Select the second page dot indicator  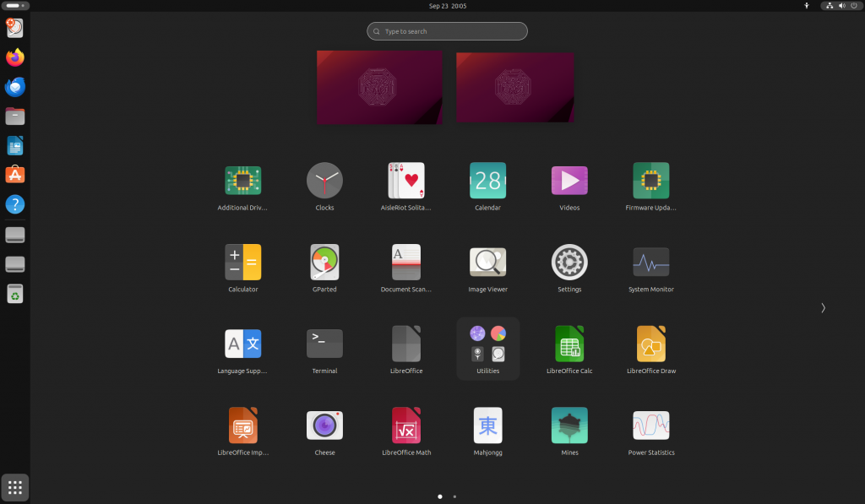pyautogui.click(x=454, y=497)
